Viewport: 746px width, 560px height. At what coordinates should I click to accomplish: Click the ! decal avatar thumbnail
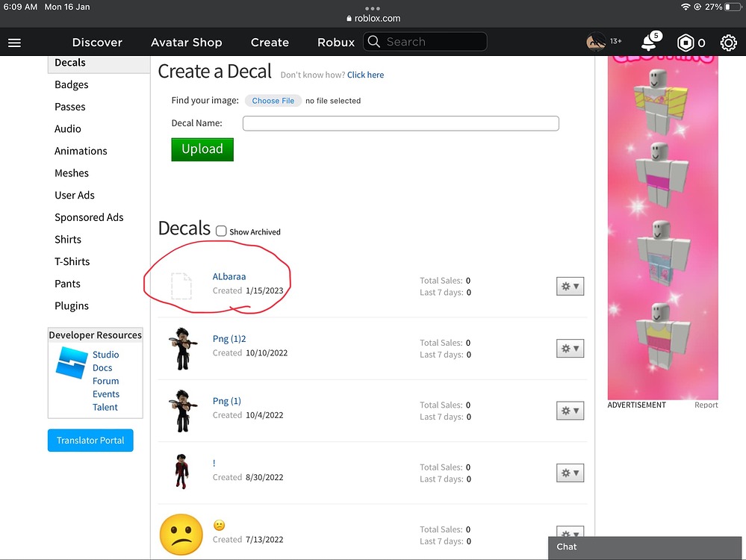[x=181, y=471]
